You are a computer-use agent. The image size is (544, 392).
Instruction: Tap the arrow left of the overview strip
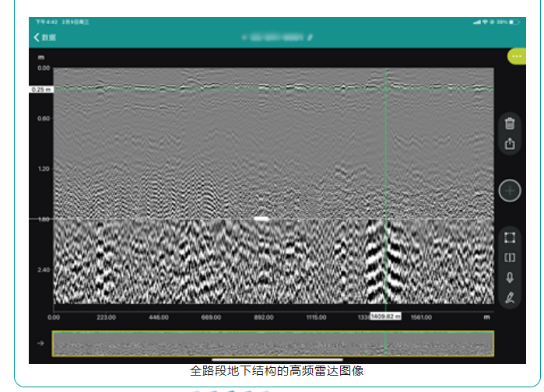[39, 343]
